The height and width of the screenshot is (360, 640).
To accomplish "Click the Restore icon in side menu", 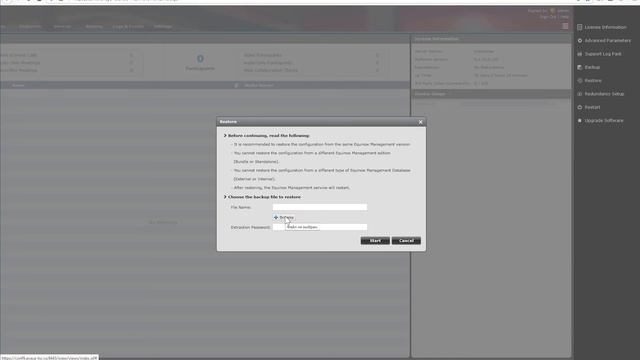I will point(580,81).
